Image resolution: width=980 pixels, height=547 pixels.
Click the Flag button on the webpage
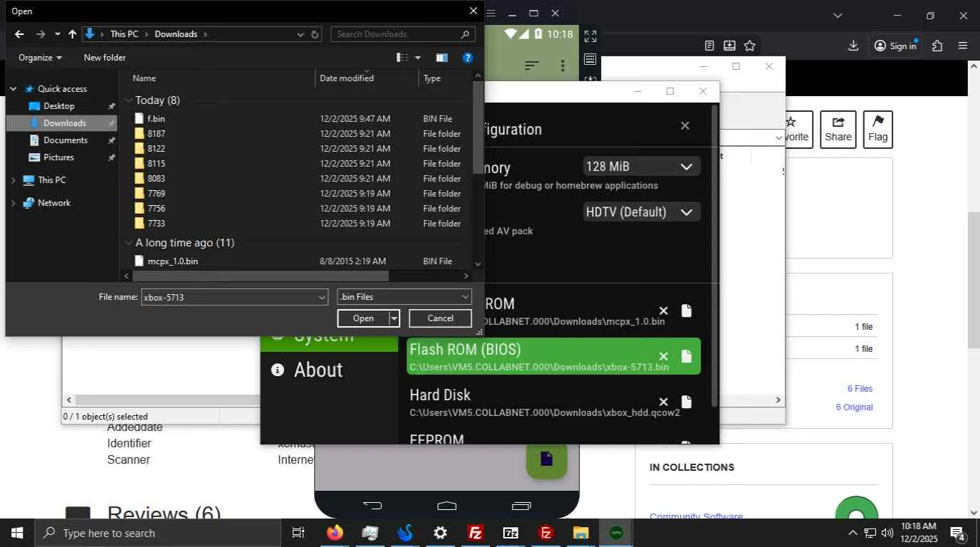(878, 129)
